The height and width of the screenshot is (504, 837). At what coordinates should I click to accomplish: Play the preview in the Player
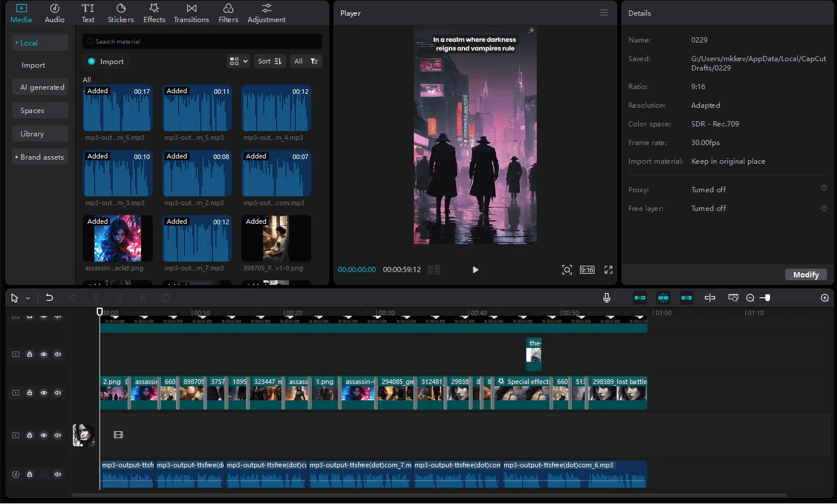pos(476,270)
